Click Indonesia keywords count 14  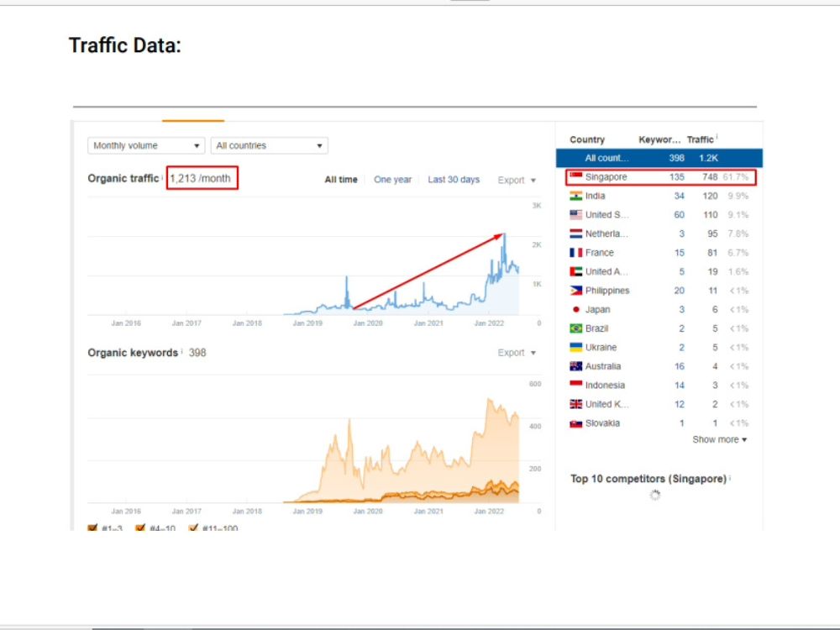[x=680, y=386]
